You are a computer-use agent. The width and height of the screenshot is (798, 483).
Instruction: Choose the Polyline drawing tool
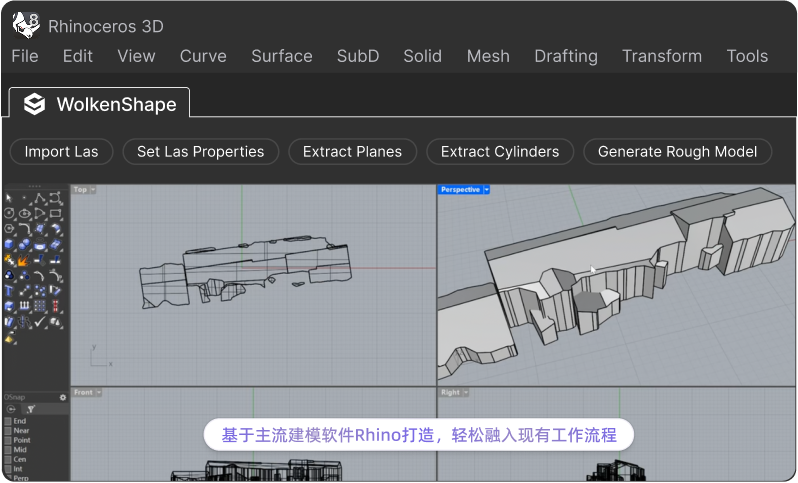[x=40, y=198]
